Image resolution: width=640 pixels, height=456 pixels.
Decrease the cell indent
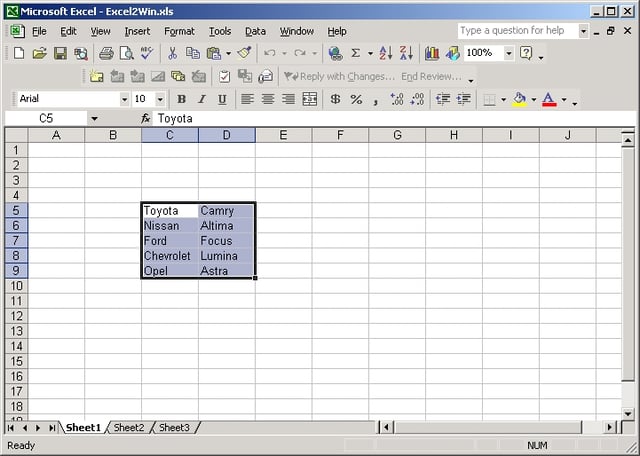(443, 99)
